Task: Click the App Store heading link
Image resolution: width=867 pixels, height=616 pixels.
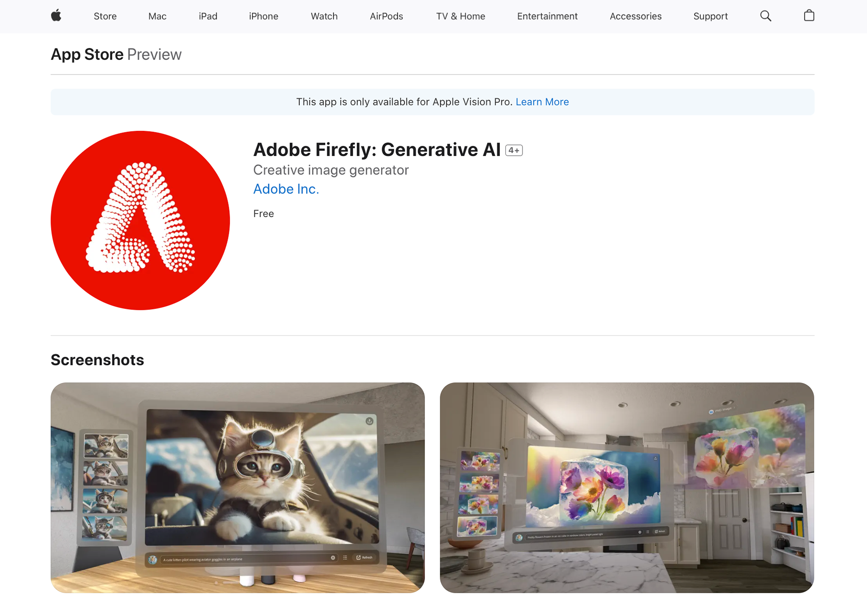Action: pos(87,54)
